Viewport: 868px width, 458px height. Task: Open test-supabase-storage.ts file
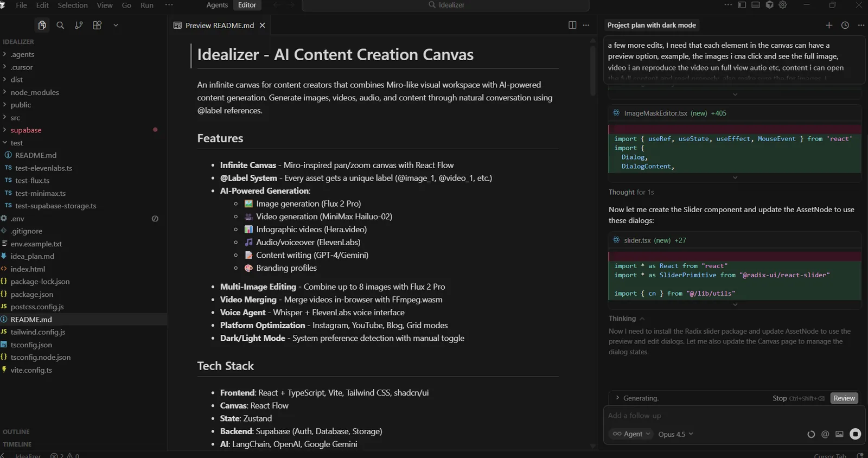coord(55,206)
